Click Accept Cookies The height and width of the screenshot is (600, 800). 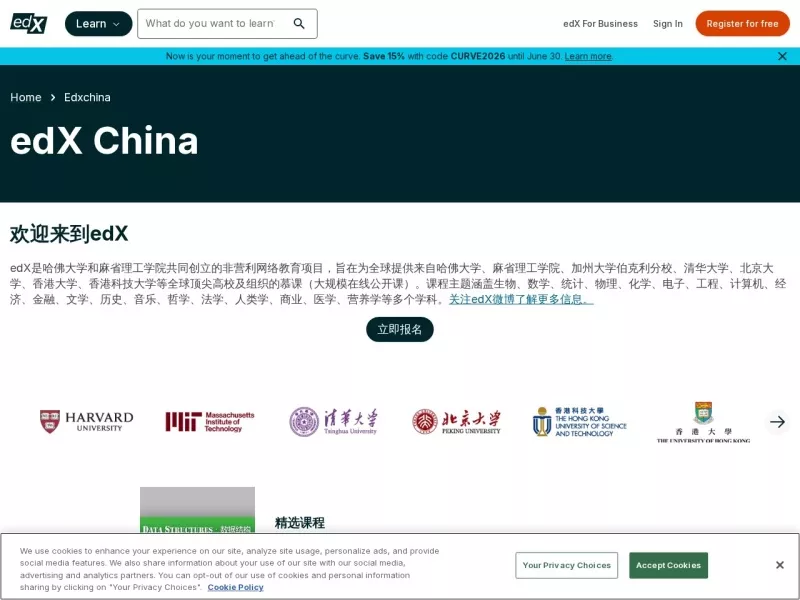click(668, 565)
